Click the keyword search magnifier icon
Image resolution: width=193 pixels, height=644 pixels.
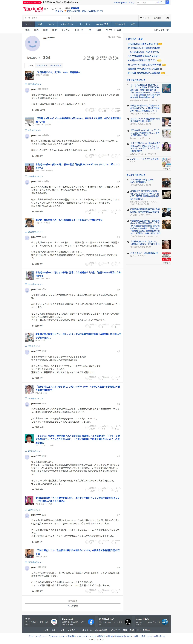coord(69,18)
